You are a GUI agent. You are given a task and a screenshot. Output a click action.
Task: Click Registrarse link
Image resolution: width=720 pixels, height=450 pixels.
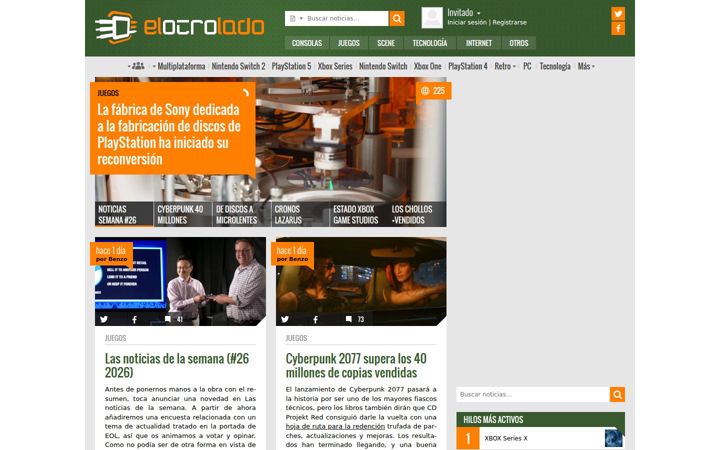pyautogui.click(x=510, y=22)
